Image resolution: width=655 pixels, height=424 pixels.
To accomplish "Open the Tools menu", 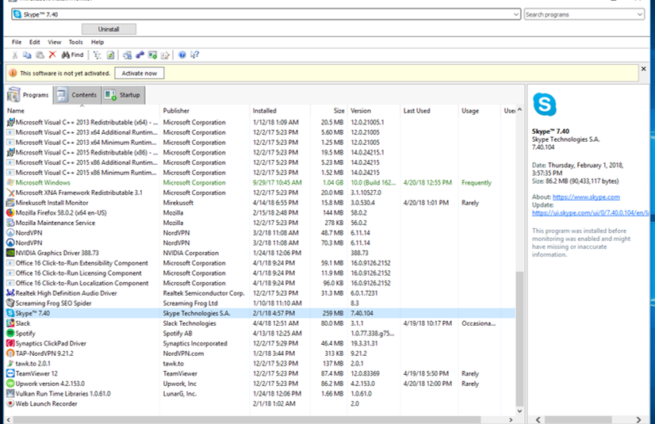I will coord(76,42).
